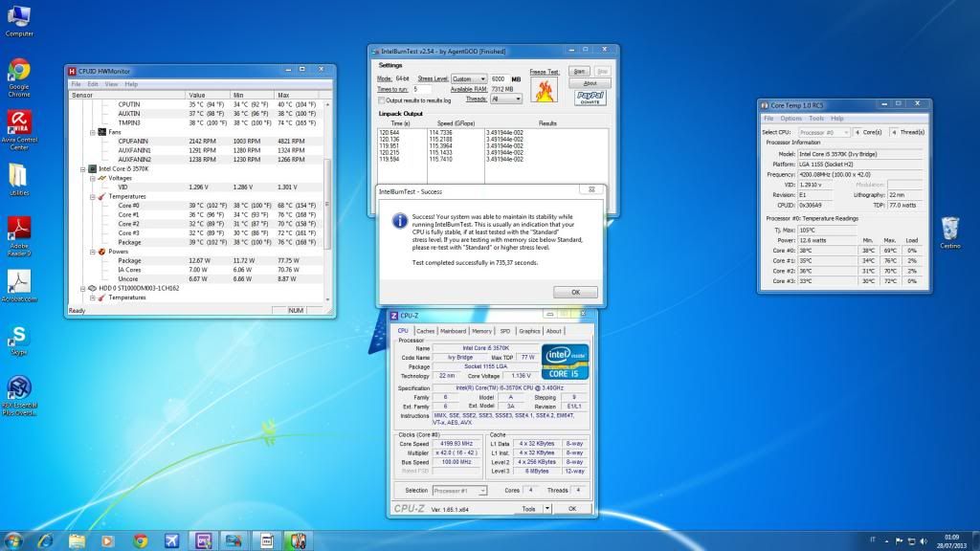Click the About button in IntelBurnTest
The height and width of the screenshot is (551, 980).
coord(590,83)
